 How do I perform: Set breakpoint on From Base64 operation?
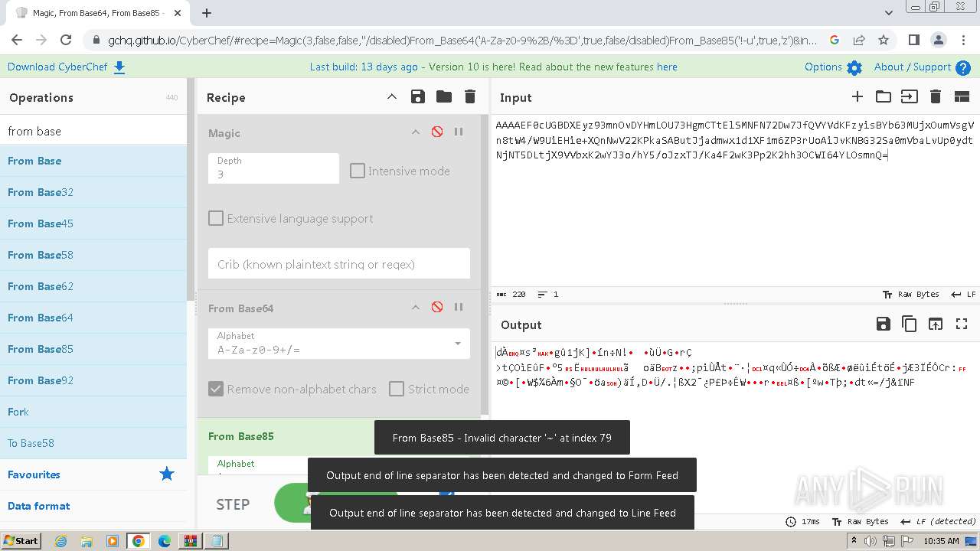pyautogui.click(x=459, y=307)
